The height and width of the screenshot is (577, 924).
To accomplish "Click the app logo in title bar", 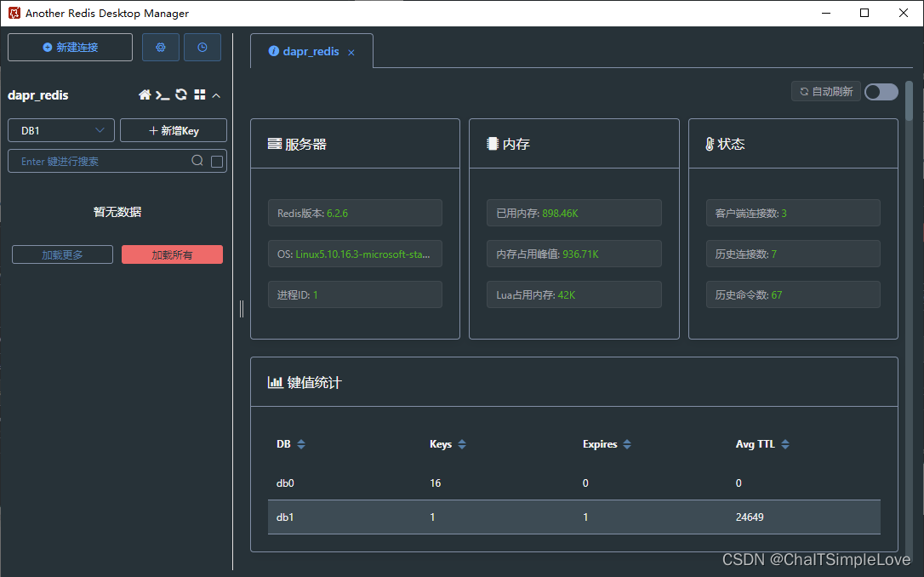I will [14, 13].
